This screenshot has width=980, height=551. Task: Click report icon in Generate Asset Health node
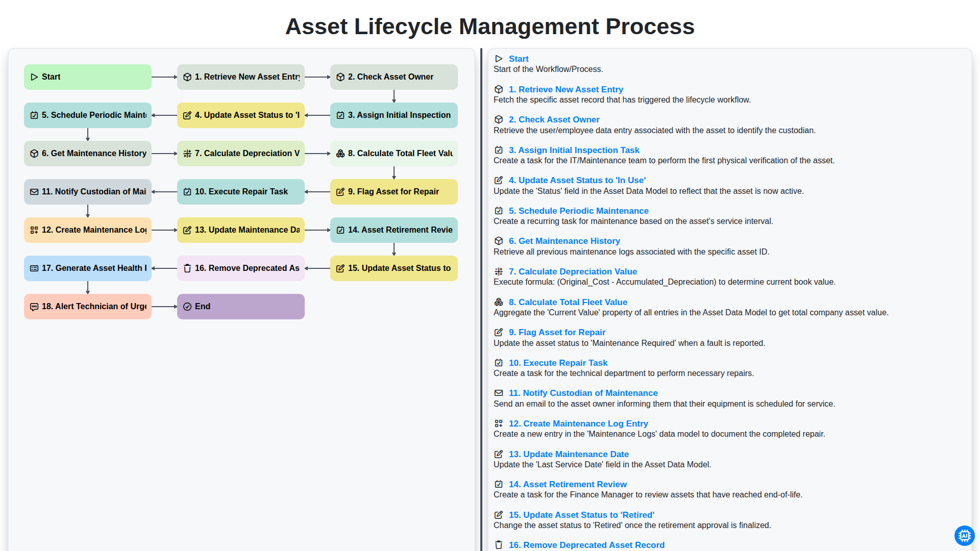click(34, 268)
